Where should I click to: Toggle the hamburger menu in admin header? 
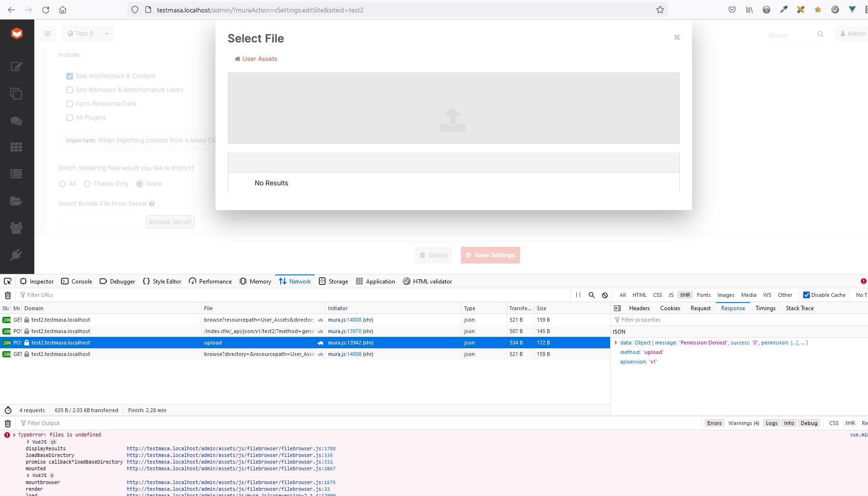(x=47, y=33)
